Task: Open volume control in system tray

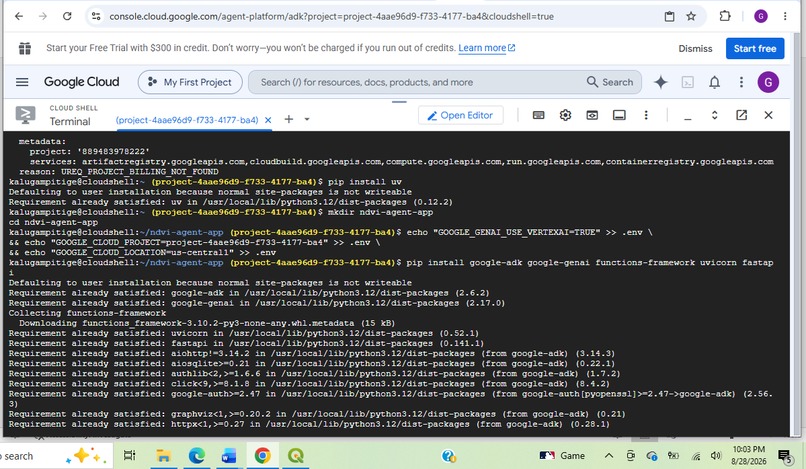Action: [716, 456]
